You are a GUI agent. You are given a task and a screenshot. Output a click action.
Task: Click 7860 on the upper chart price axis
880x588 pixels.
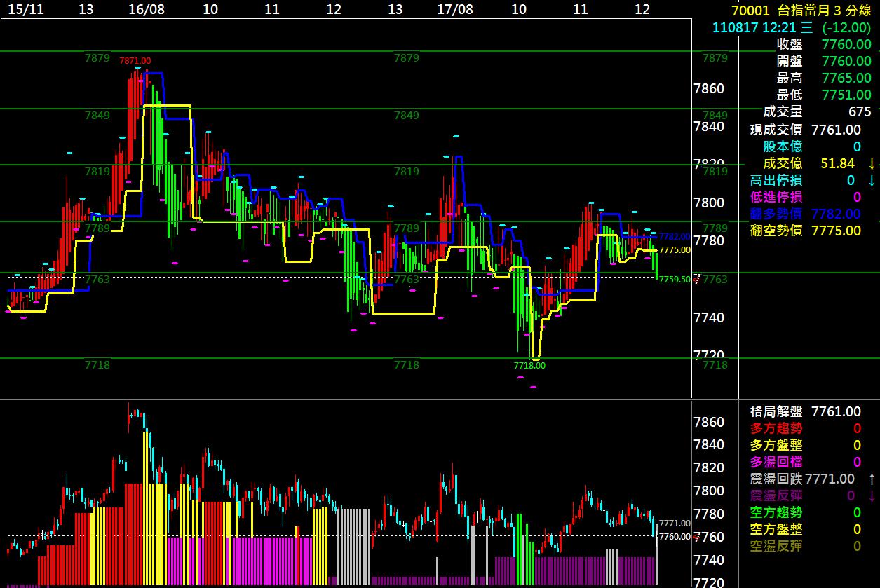click(708, 88)
